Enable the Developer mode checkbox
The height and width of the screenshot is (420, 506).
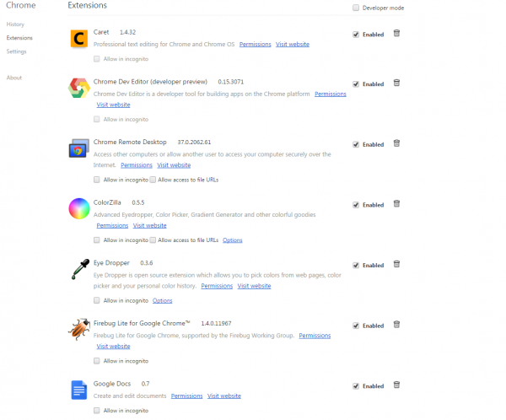tap(356, 8)
